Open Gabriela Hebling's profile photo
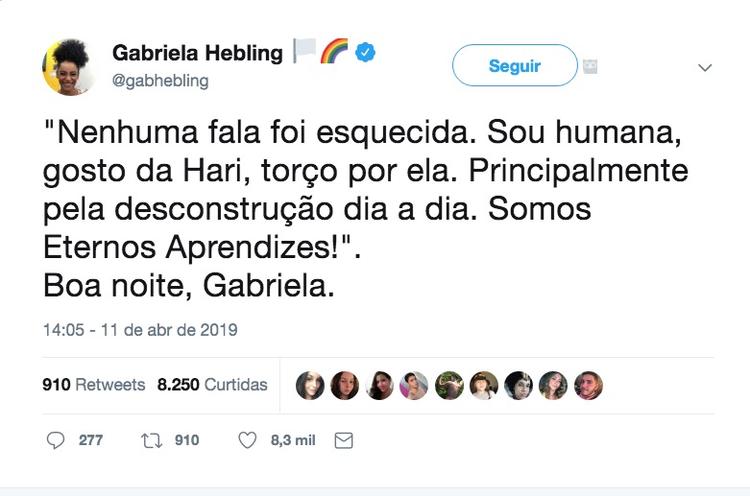The width and height of the screenshot is (750, 496). pos(68,67)
